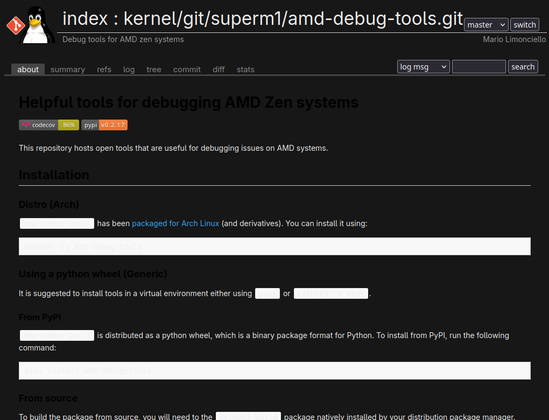
Task: Click the 'Mario Limonciello' owner name
Action: (514, 39)
